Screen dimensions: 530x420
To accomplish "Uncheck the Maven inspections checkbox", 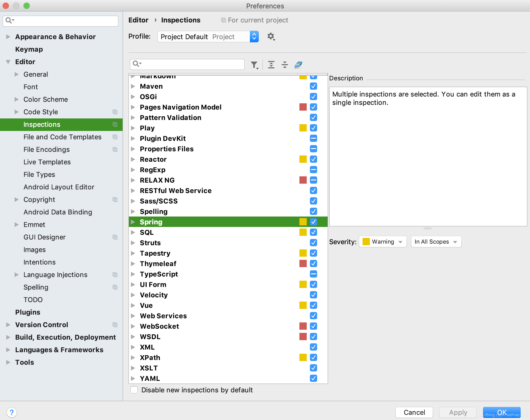I will [314, 86].
